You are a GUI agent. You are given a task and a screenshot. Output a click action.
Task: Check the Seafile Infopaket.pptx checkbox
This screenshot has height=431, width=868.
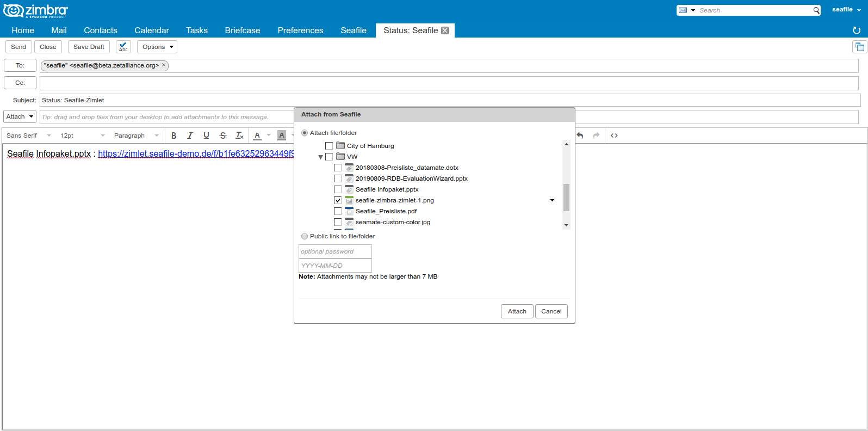coord(338,189)
